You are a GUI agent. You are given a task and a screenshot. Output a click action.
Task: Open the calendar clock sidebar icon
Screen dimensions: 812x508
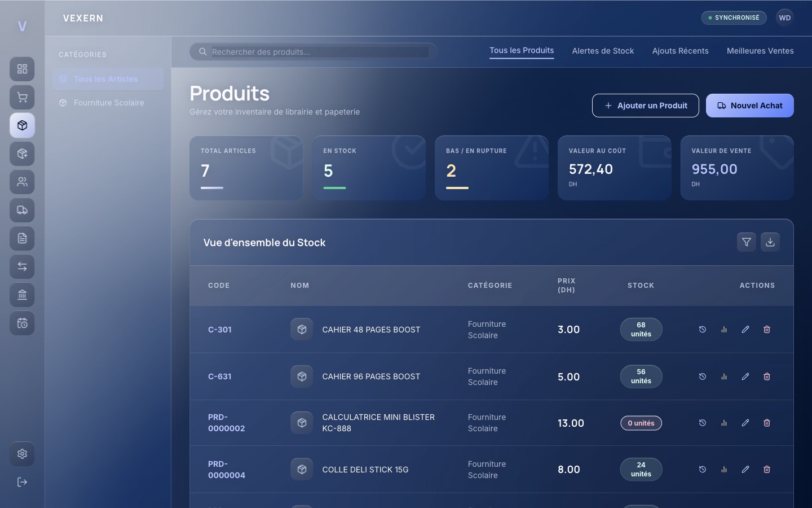[22, 323]
